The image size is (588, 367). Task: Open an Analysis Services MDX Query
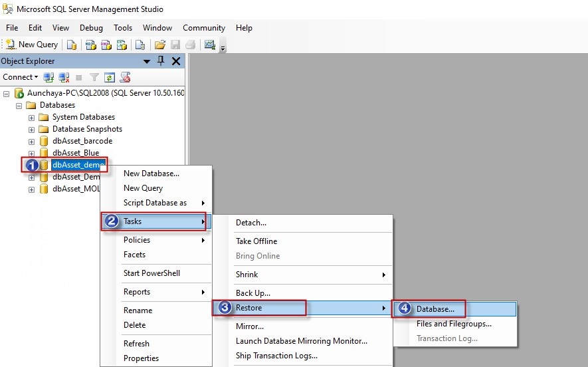91,45
